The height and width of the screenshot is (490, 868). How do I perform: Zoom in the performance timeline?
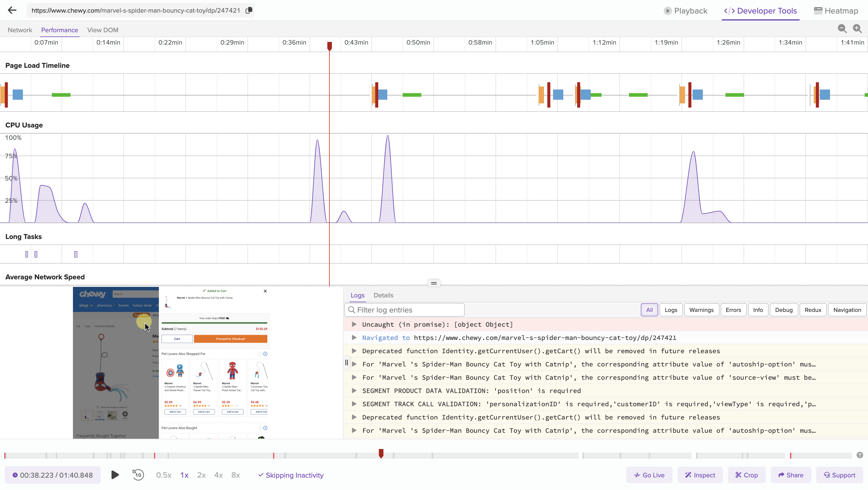857,29
